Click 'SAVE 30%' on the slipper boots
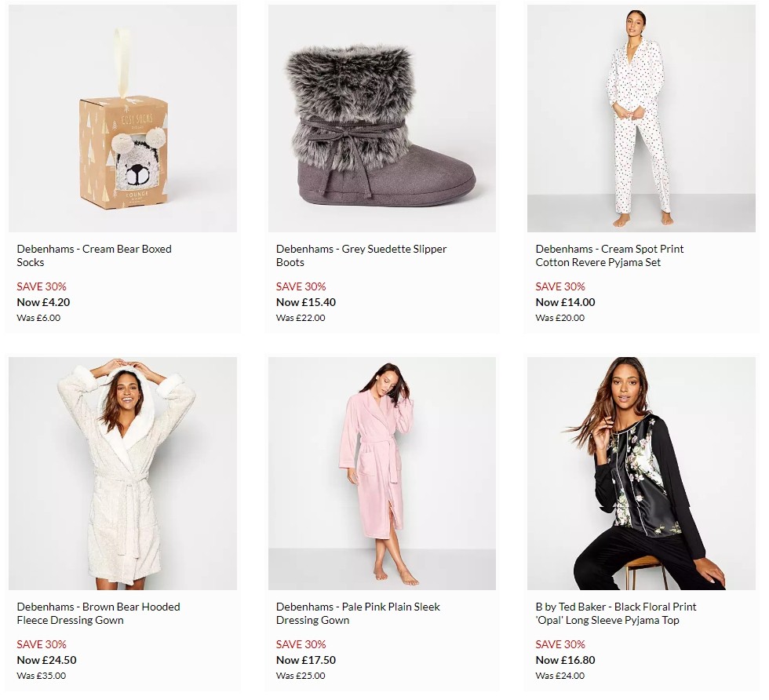769x700 pixels. click(301, 286)
